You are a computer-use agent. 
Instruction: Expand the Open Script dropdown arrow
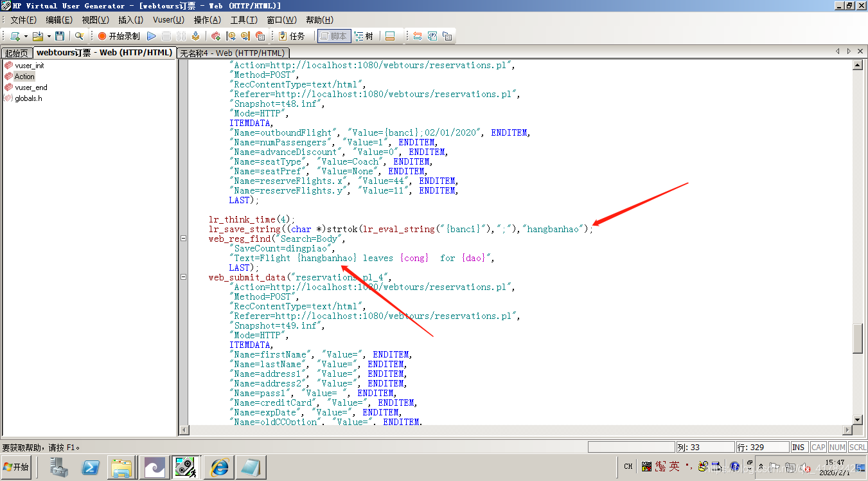coord(49,36)
